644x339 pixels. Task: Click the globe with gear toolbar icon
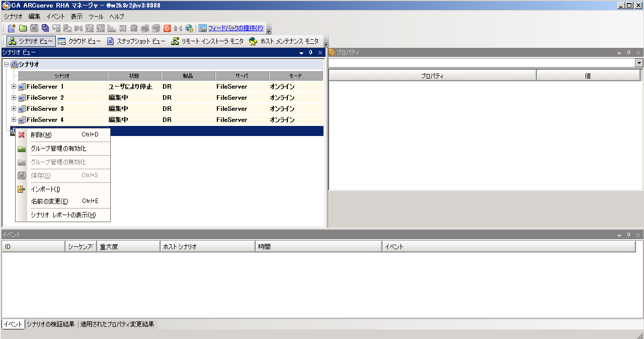(189, 28)
